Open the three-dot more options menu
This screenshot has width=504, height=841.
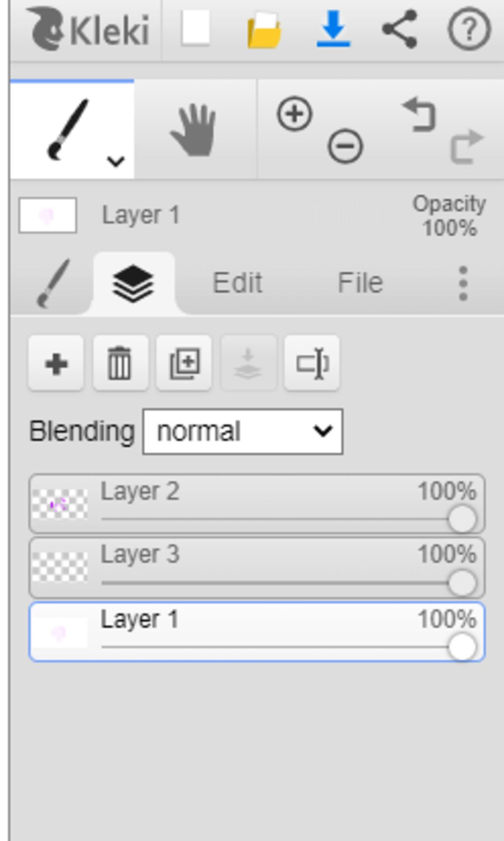coord(463,283)
